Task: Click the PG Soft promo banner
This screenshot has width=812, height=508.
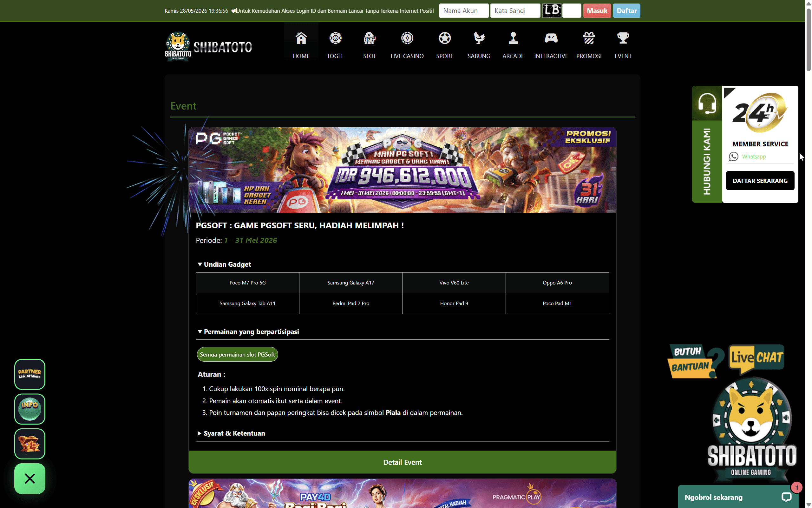Action: 402,170
